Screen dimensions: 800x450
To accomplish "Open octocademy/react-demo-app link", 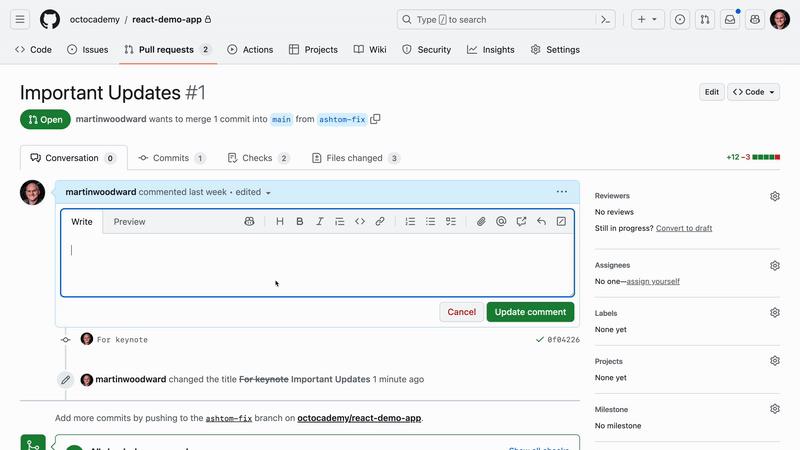I will 359,418.
